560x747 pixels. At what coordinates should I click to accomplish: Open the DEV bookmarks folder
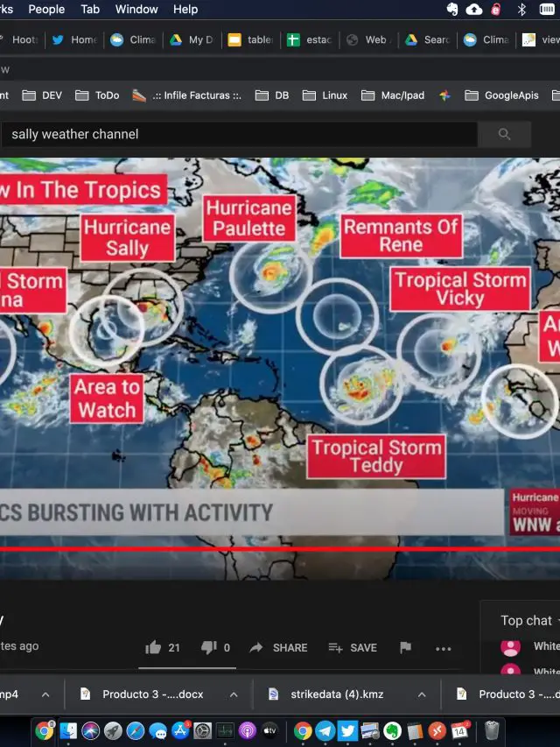pyautogui.click(x=42, y=95)
